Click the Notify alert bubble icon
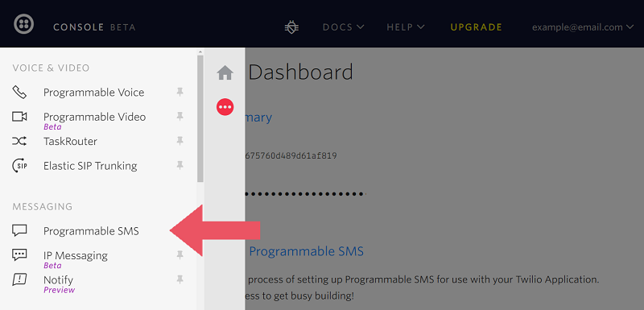The image size is (644, 310). point(19,279)
